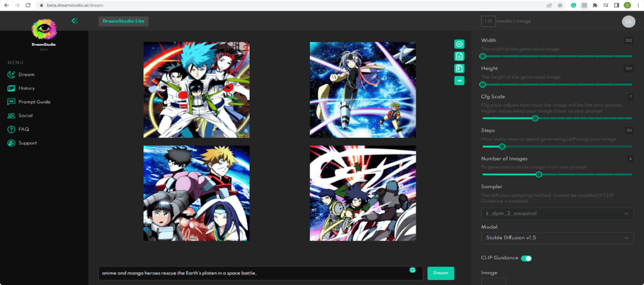Open the green Chrome profile avatar

pyautogui.click(x=627, y=6)
